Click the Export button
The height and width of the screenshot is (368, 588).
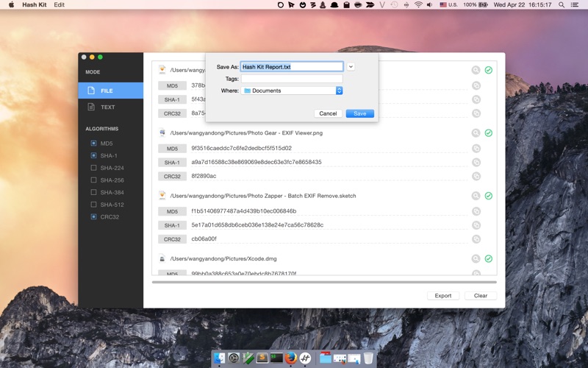point(443,296)
